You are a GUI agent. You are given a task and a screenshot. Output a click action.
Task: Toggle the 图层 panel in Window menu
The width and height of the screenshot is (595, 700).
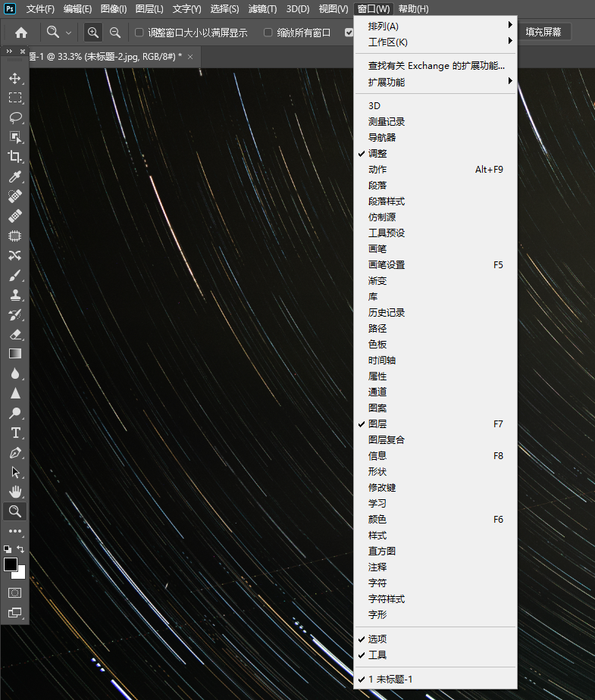point(377,424)
